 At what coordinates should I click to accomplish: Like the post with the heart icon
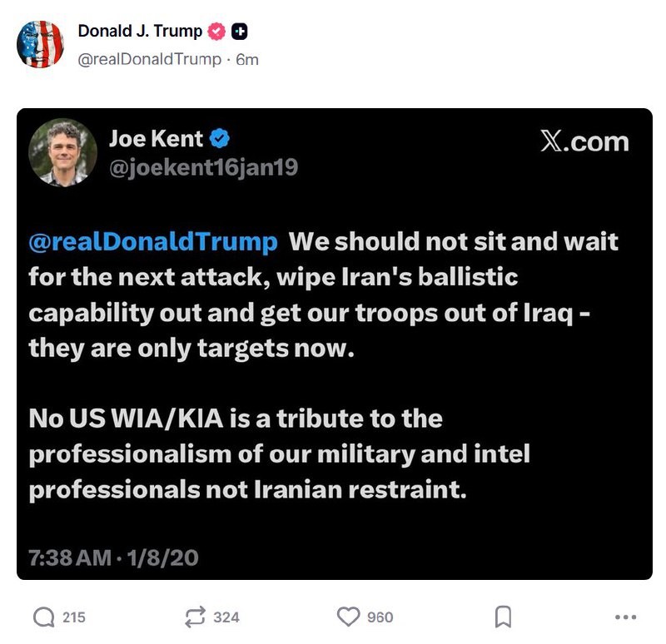click(x=348, y=617)
